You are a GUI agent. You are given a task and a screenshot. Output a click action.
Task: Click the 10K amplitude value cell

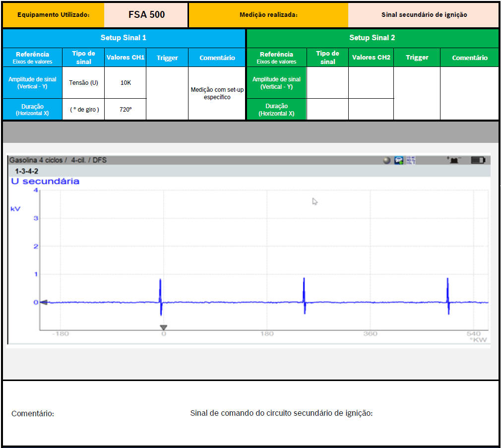[x=125, y=83]
